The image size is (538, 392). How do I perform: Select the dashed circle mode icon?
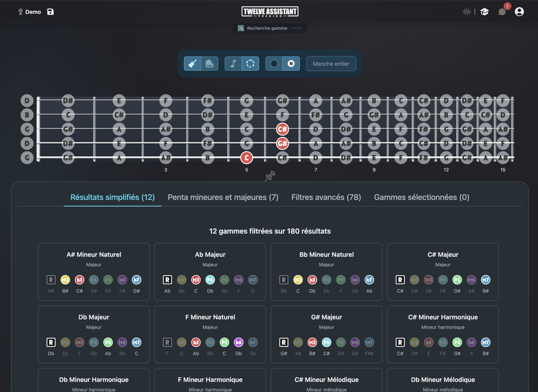(250, 64)
